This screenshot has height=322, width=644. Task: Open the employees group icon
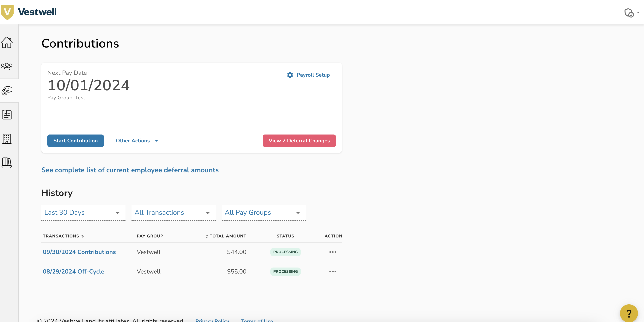point(7,66)
